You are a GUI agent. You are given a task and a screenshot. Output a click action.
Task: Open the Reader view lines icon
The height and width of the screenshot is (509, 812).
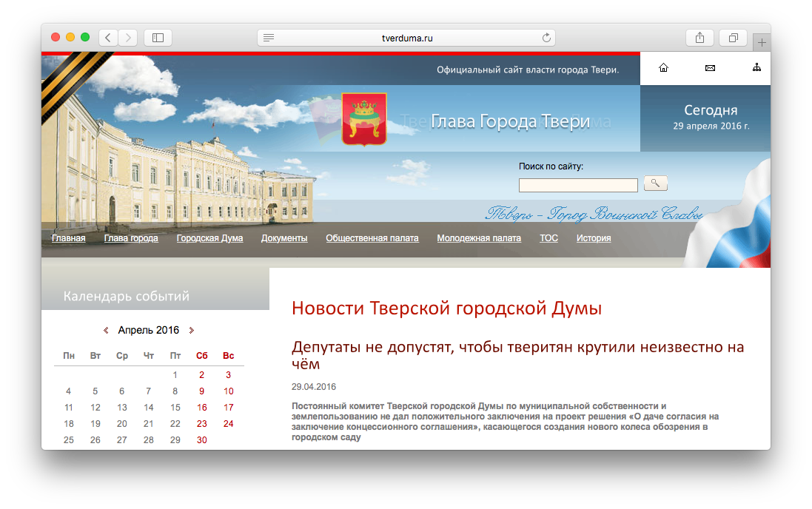(x=269, y=38)
